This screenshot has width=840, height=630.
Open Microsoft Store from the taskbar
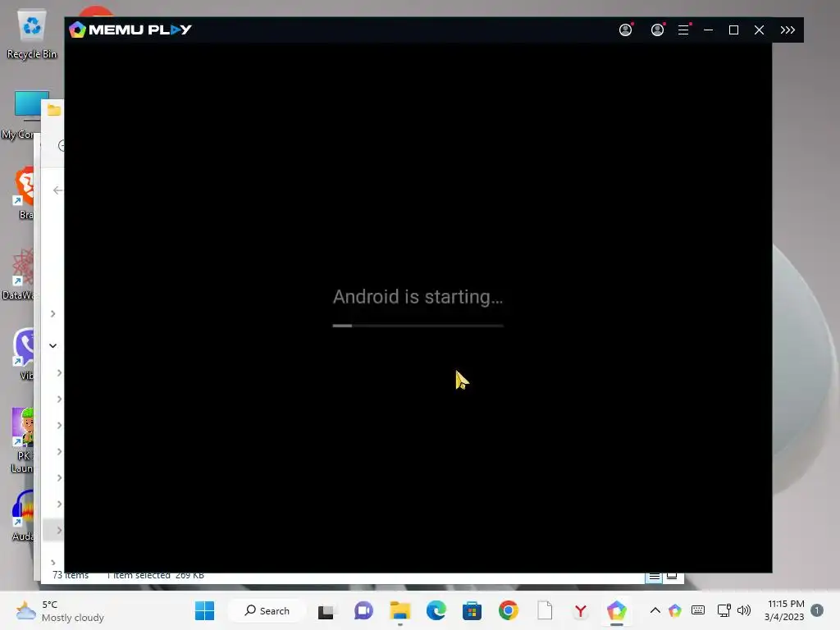click(472, 610)
